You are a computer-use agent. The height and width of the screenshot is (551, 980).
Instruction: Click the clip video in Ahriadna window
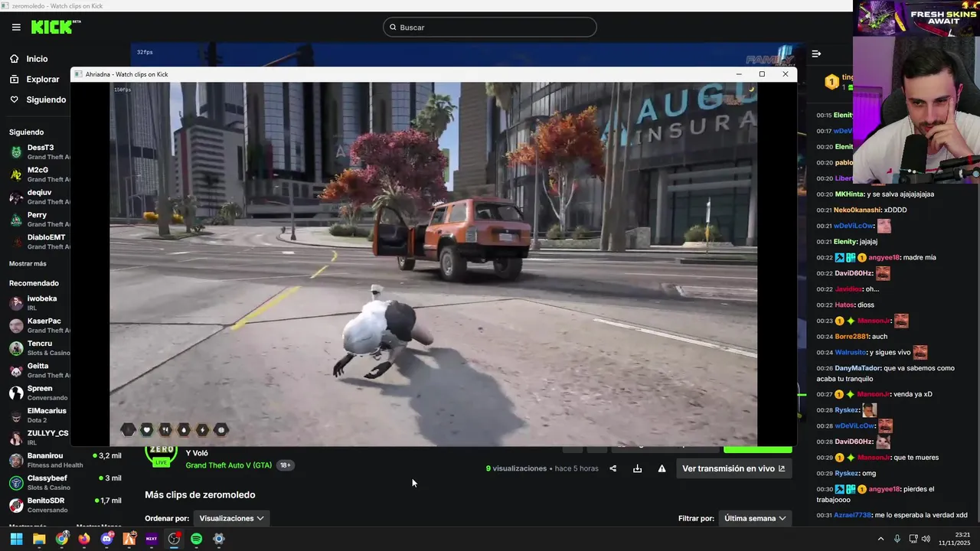coord(433,264)
